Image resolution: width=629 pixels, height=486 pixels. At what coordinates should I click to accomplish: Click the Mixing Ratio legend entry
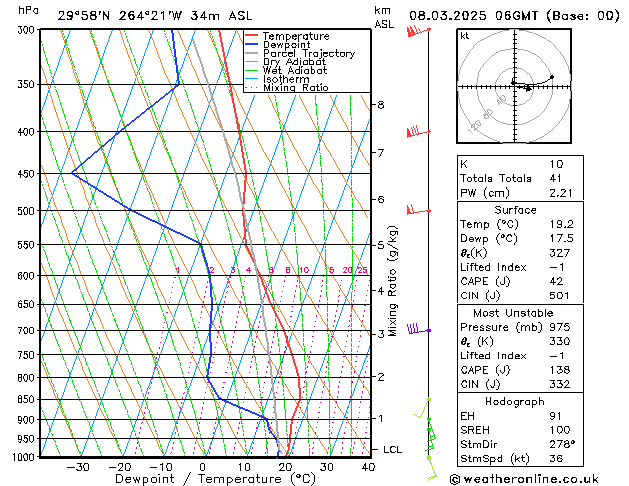(x=287, y=88)
